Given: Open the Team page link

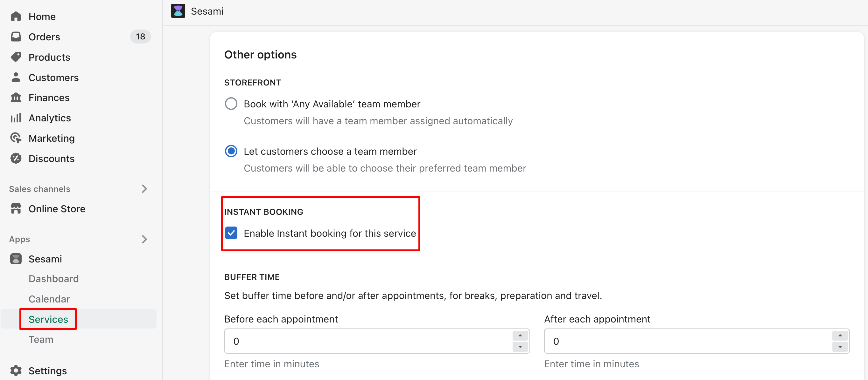Looking at the screenshot, I should 41,339.
